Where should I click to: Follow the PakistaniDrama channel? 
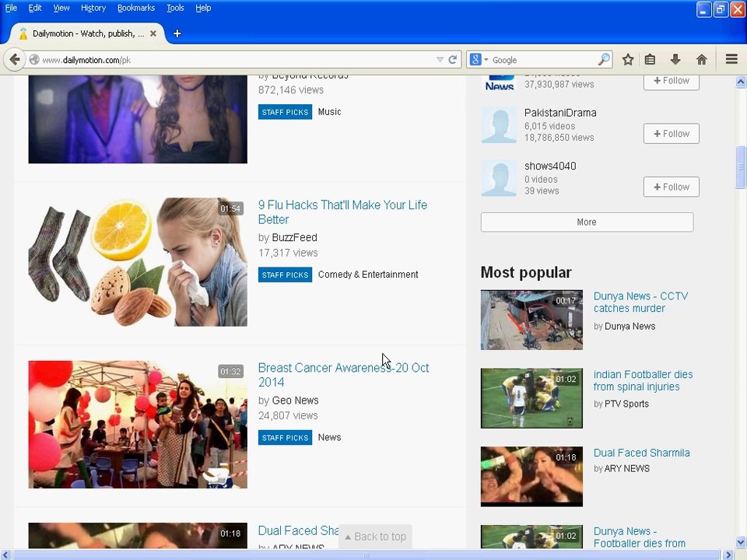click(671, 133)
